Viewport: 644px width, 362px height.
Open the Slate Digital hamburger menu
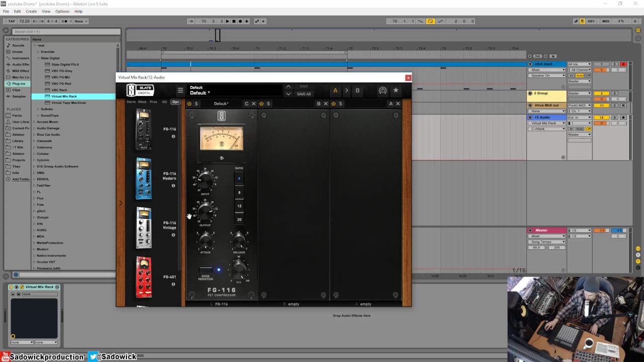180,90
